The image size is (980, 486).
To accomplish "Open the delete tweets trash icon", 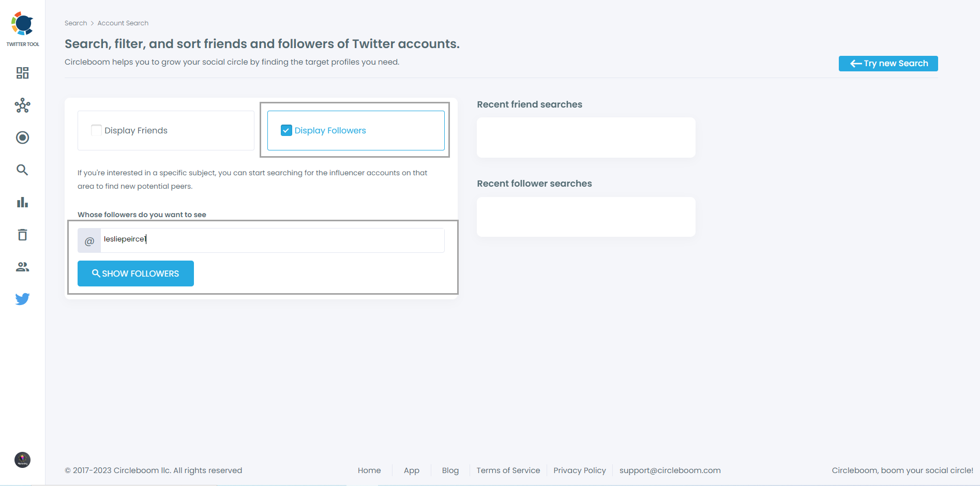I will [22, 234].
